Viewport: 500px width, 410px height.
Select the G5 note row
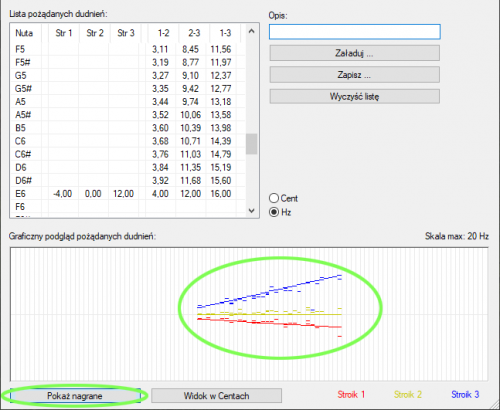(x=128, y=76)
